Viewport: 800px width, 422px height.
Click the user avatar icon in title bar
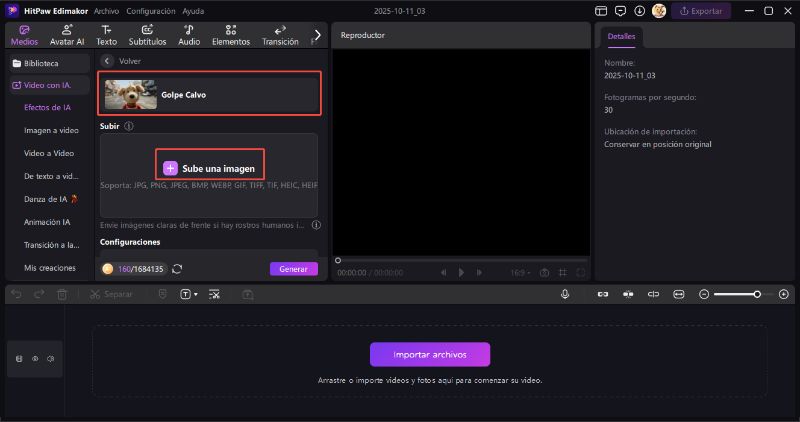[659, 11]
